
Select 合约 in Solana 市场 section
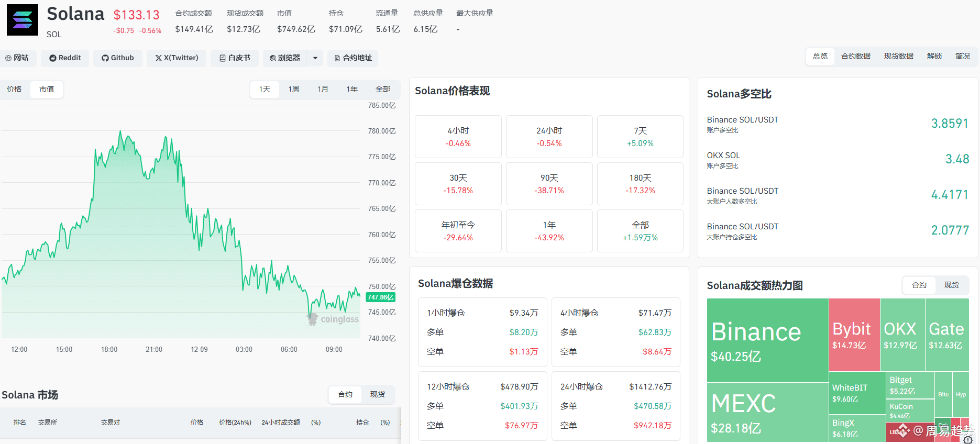click(x=345, y=395)
